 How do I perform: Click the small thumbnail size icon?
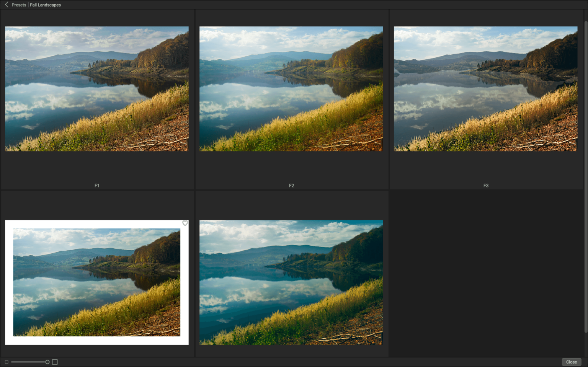[x=6, y=362]
